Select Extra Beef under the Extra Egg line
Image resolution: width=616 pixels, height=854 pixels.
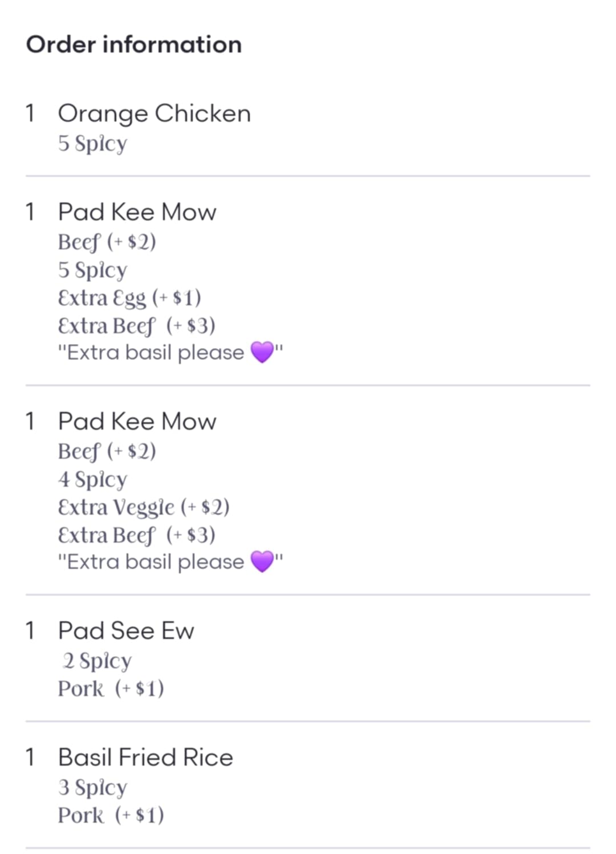(x=136, y=325)
